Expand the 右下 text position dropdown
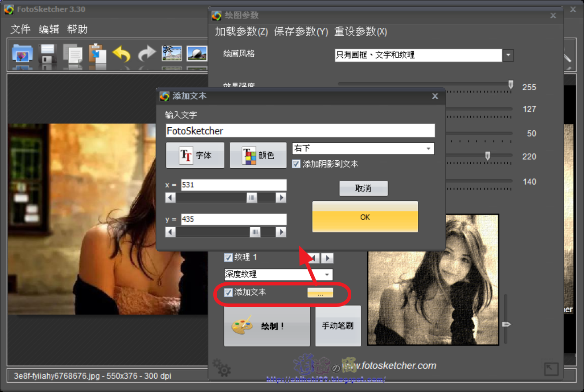This screenshot has width=584, height=392. pyautogui.click(x=428, y=149)
